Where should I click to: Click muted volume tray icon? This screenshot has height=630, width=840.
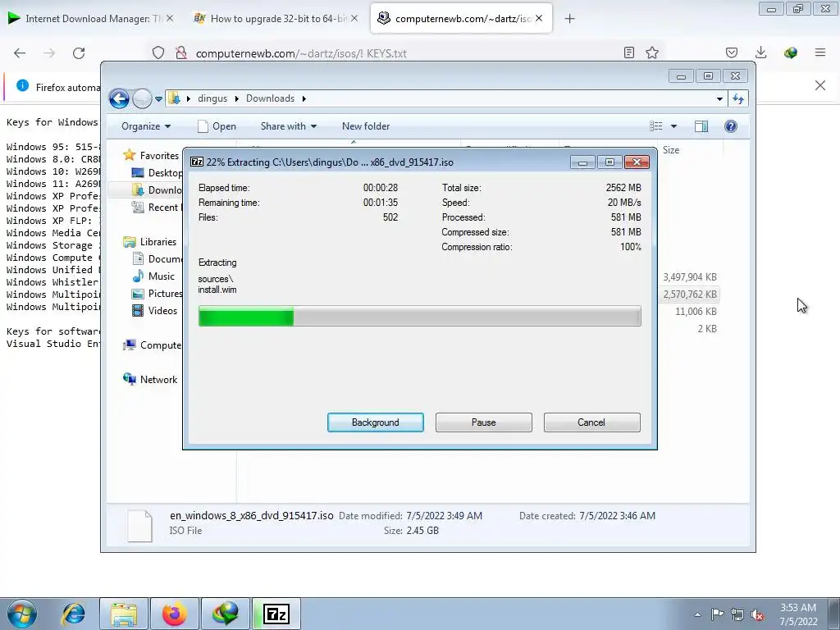[757, 614]
